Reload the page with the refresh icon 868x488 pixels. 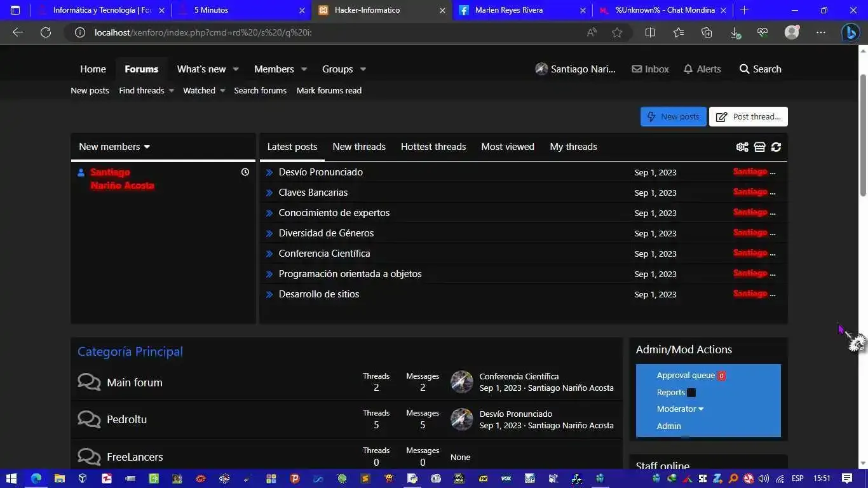click(46, 32)
